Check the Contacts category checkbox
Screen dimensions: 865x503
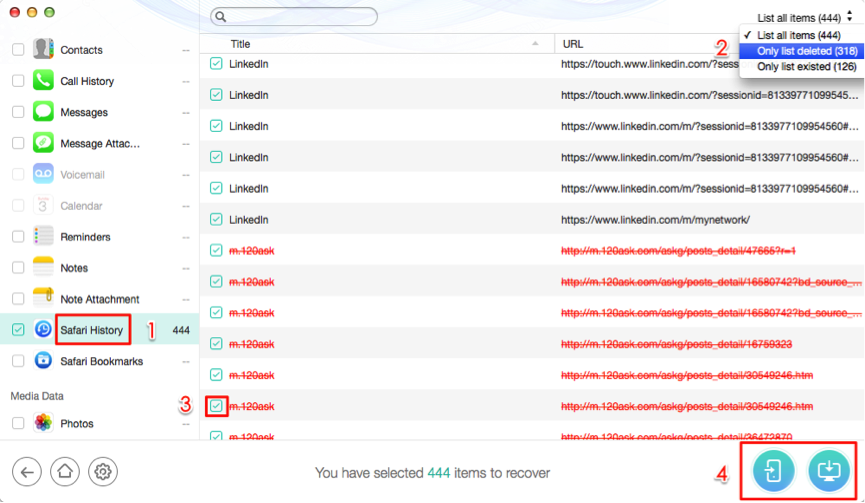[18, 50]
